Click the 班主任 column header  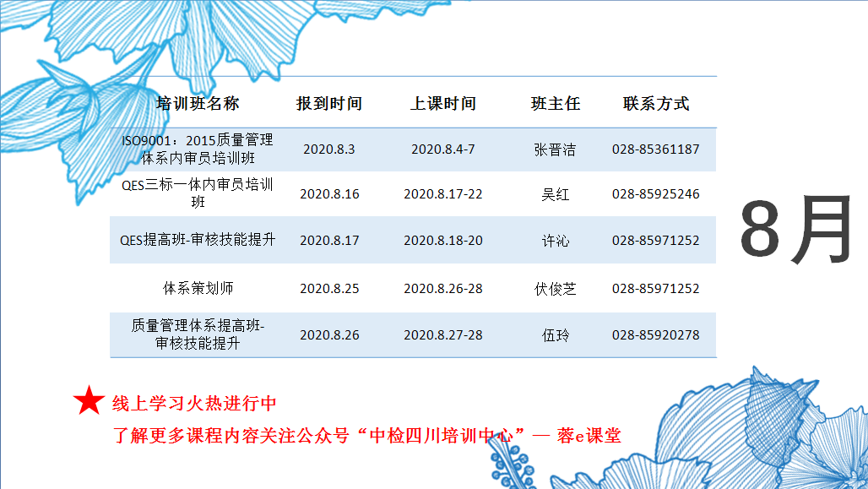tap(556, 104)
